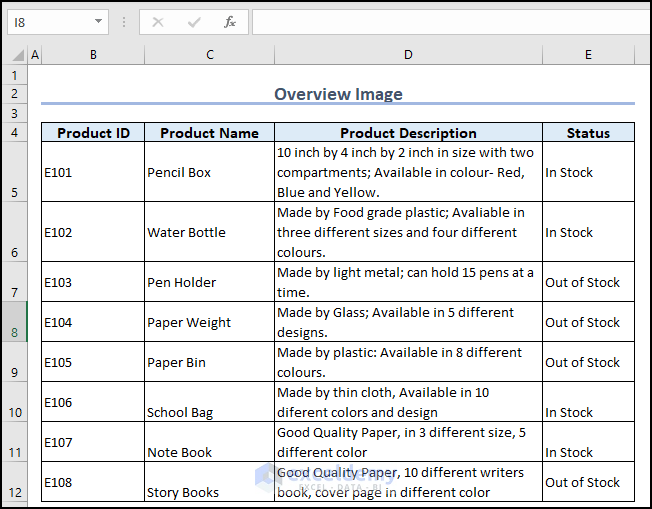This screenshot has height=509, width=652.
Task: Click the Product Description header cell
Action: tap(408, 133)
